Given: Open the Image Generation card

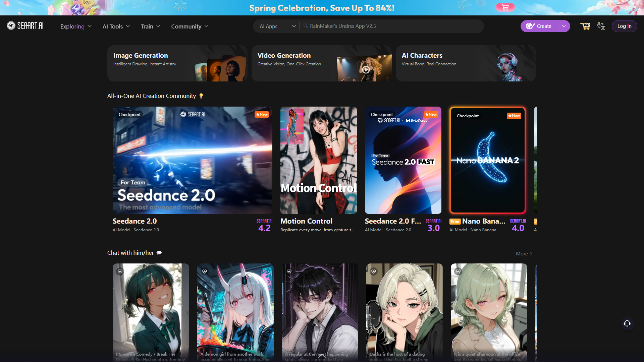Looking at the screenshot, I should (x=177, y=63).
